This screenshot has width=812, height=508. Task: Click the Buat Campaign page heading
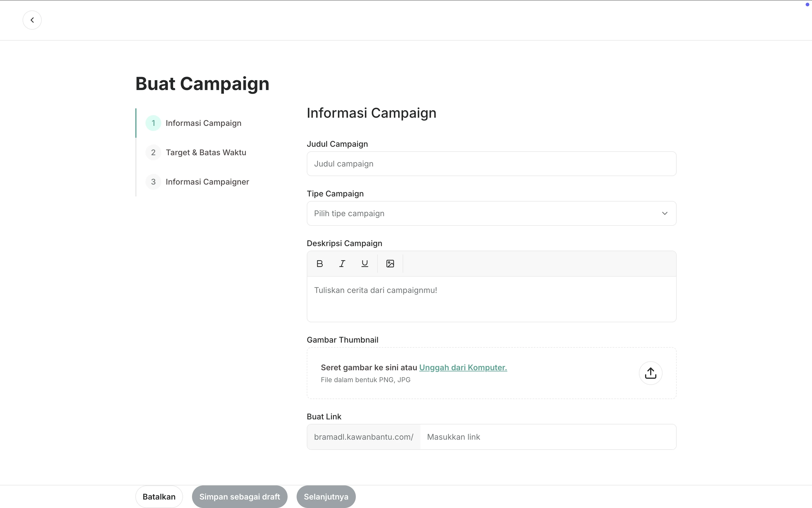tap(202, 84)
